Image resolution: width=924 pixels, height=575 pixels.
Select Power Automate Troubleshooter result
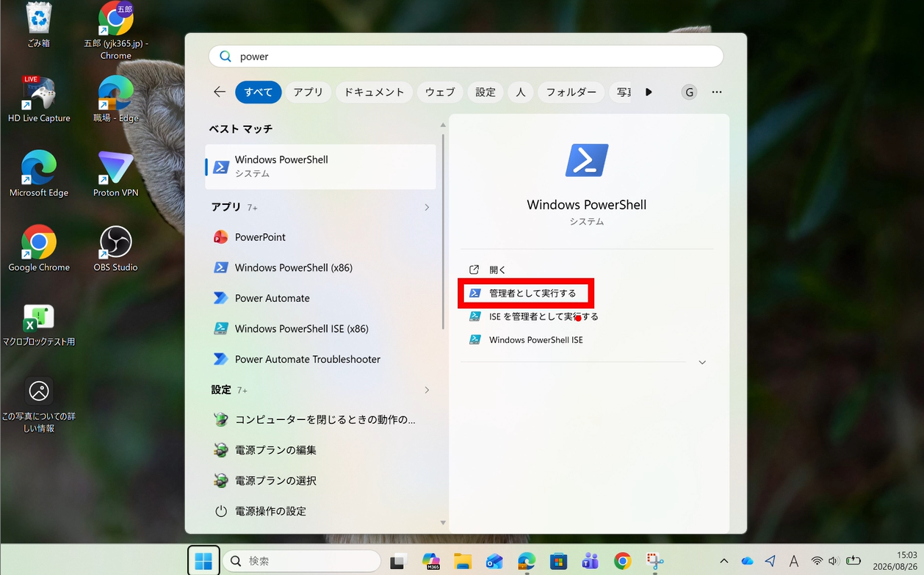point(321,359)
